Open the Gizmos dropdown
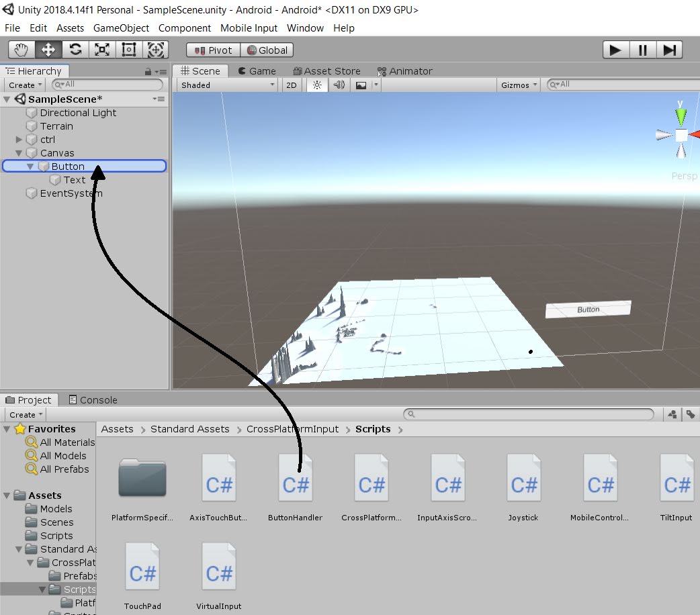700x615 pixels. click(x=517, y=85)
